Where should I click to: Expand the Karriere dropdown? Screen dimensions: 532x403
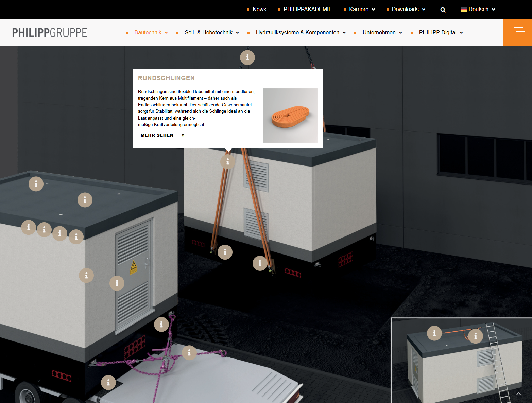(x=362, y=10)
